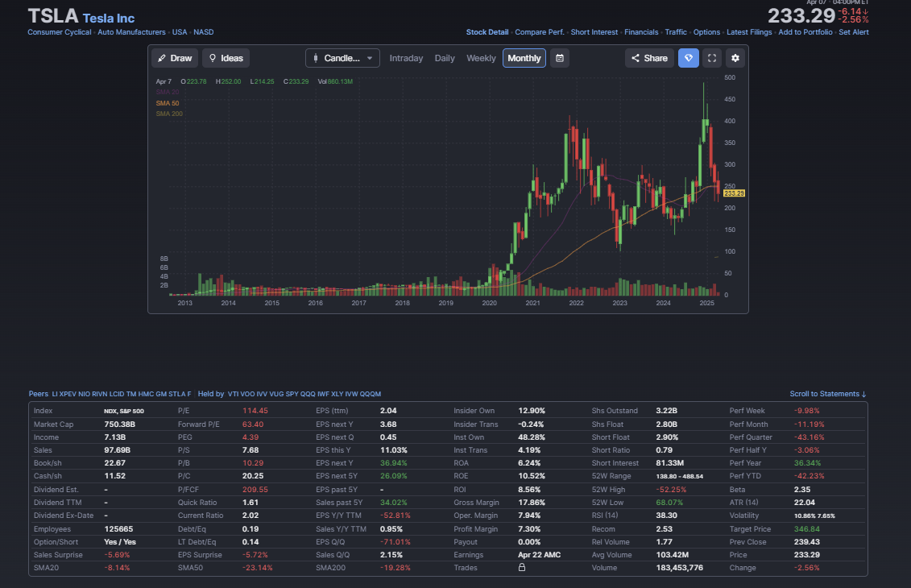
Task: Open the Ideas lightbulb button
Action: coord(226,58)
